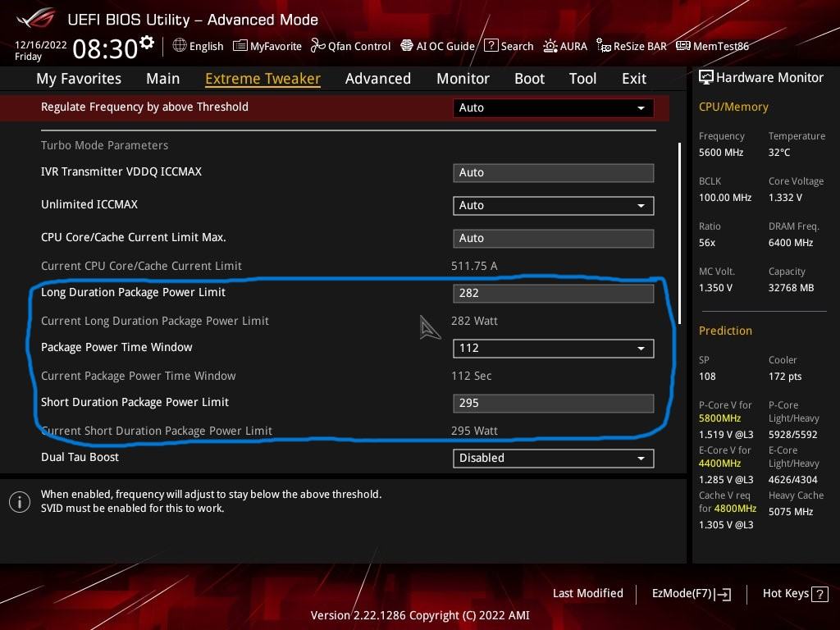Open the Tool tab
The image size is (840, 630).
[582, 79]
